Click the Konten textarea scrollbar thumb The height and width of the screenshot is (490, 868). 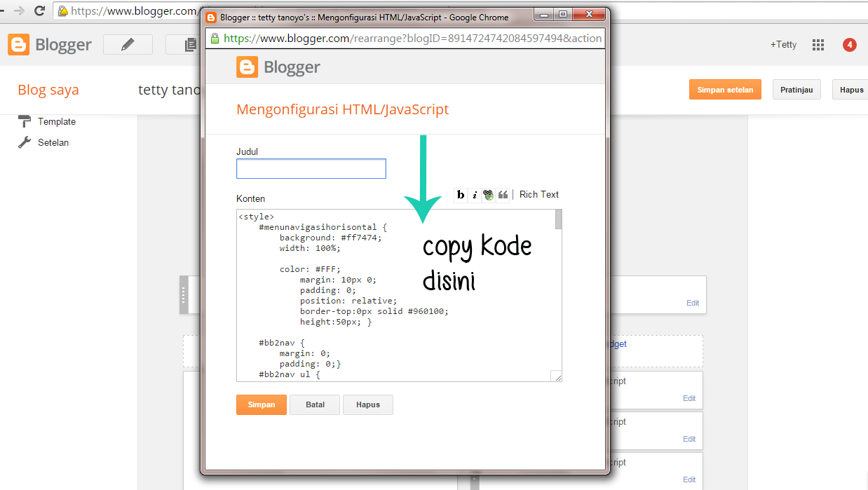[x=559, y=219]
